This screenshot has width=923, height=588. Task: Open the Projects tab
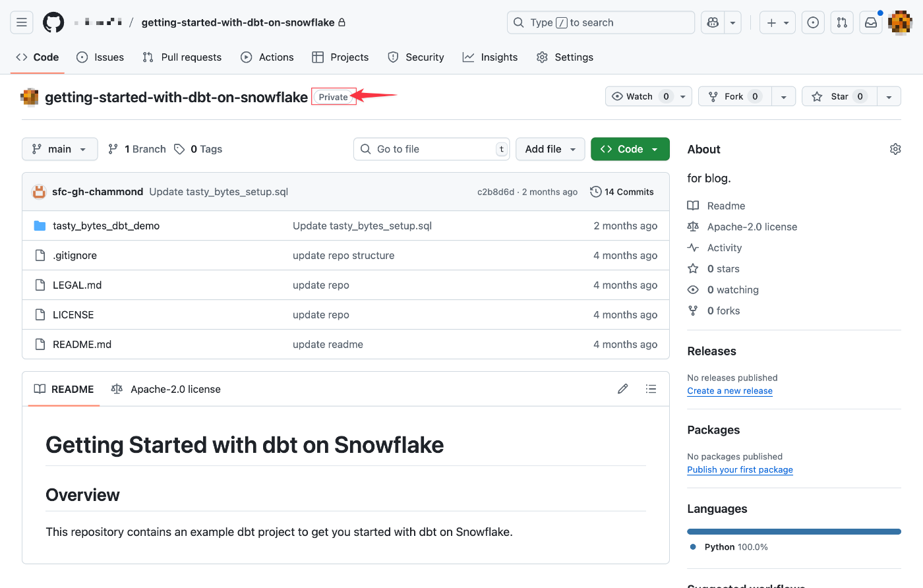(x=340, y=57)
